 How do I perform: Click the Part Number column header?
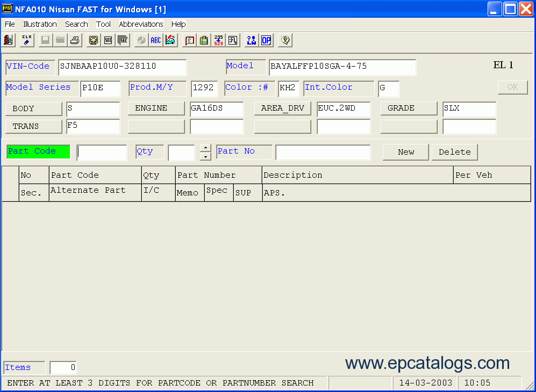click(219, 175)
